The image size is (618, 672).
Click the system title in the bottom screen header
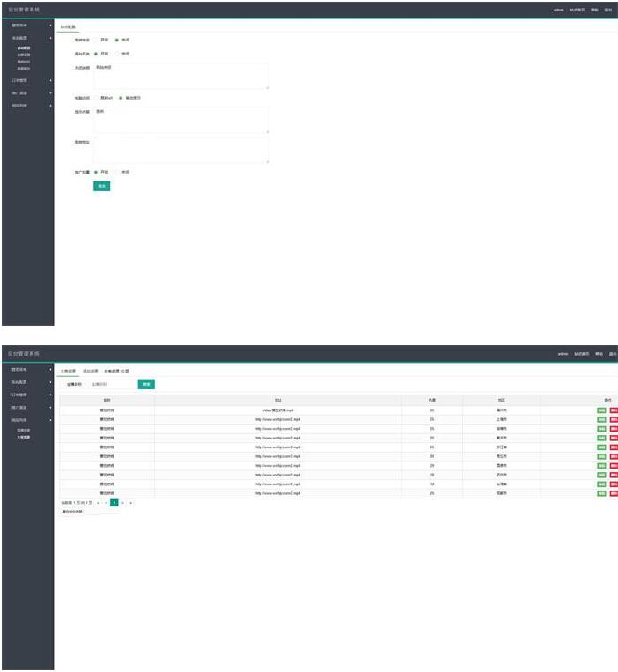[24, 354]
